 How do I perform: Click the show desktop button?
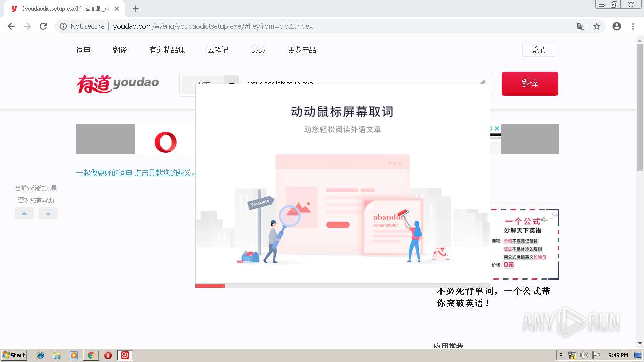pyautogui.click(x=639, y=355)
